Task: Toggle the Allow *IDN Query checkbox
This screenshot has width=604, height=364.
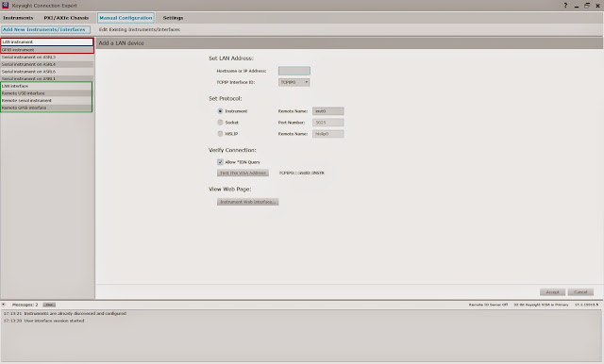Action: point(220,162)
